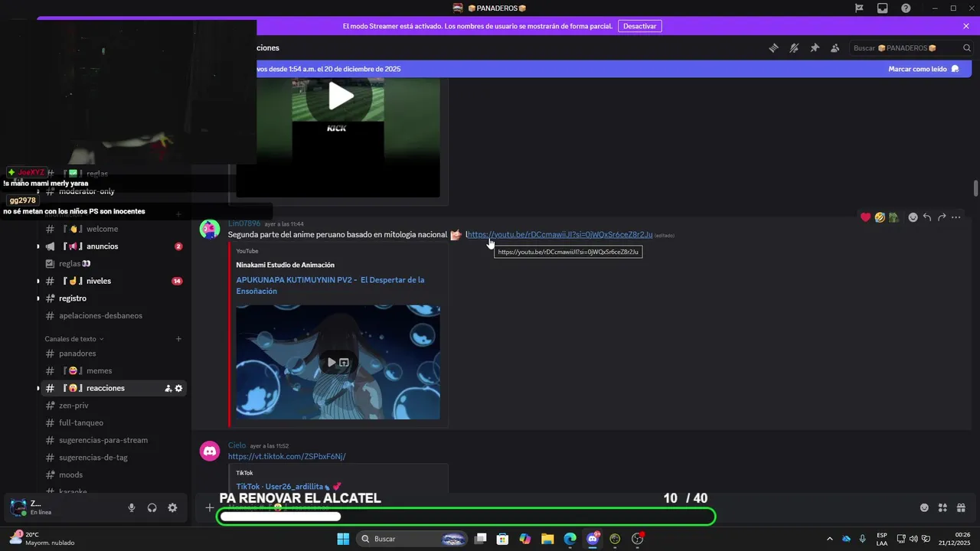Click Cielo's avatar
980x551 pixels.
point(210,452)
